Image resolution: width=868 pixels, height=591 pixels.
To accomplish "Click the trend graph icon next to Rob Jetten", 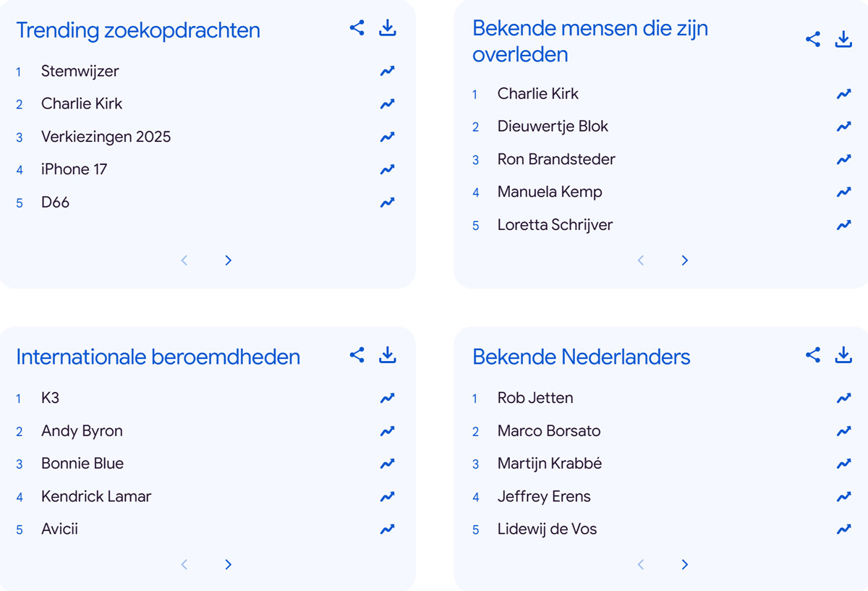I will coord(843,397).
